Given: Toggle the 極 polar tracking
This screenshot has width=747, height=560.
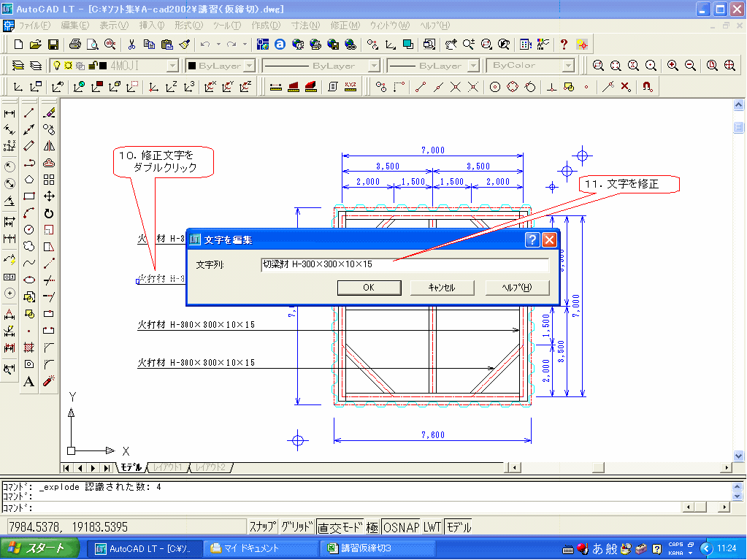Looking at the screenshot, I should pos(372,526).
